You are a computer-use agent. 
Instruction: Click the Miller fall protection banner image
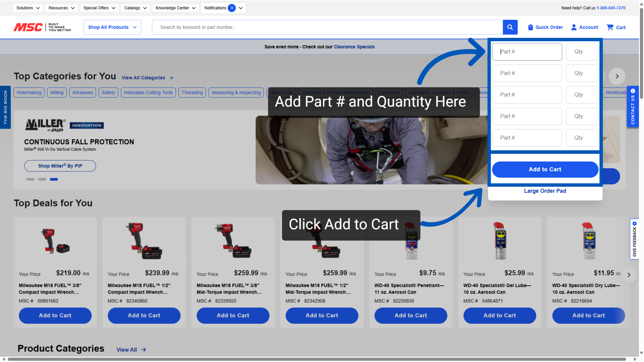click(371, 150)
